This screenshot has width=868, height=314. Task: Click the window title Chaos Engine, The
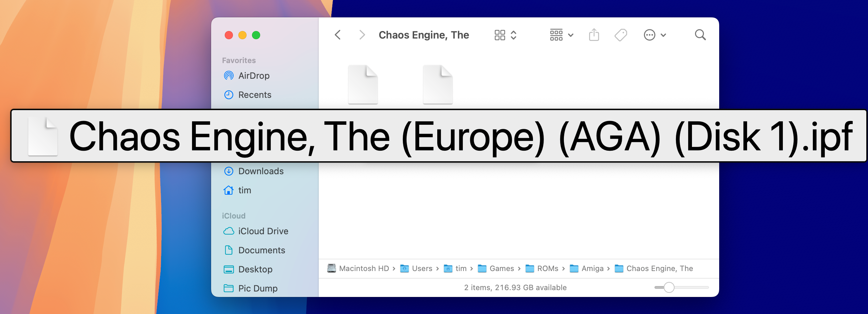coord(424,35)
